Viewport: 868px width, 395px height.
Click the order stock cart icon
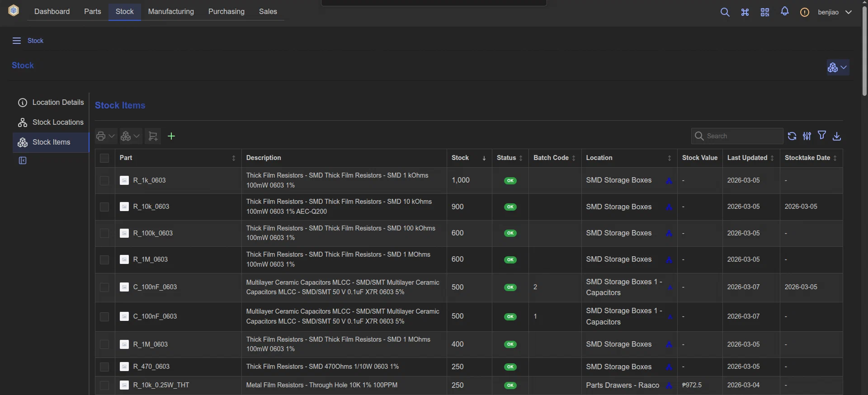coord(153,136)
